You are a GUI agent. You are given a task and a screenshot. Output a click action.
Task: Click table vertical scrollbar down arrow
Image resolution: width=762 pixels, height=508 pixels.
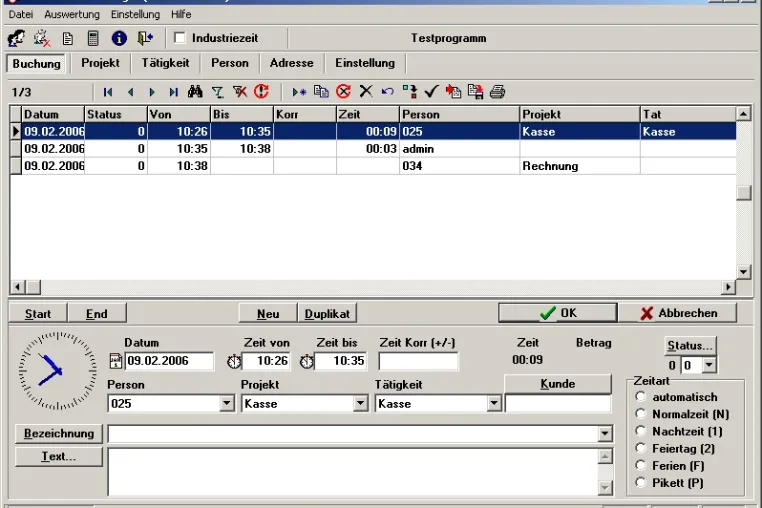coord(744,272)
